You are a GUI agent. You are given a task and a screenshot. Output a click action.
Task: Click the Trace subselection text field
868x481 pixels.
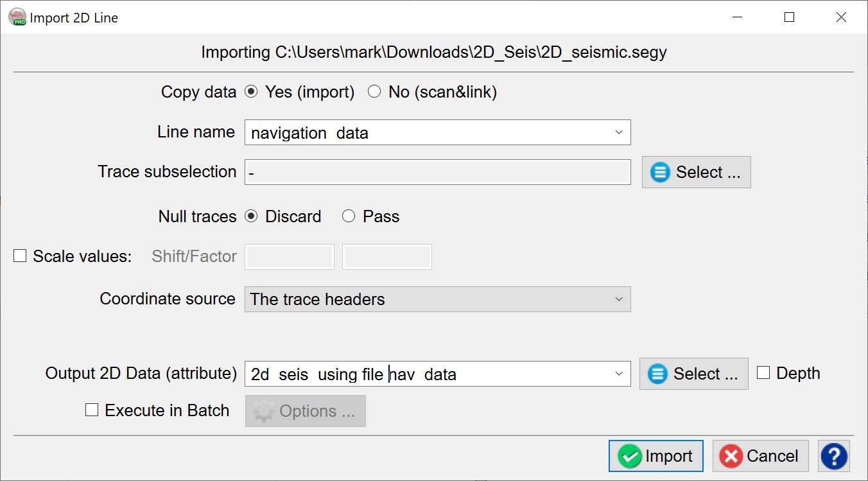(437, 172)
